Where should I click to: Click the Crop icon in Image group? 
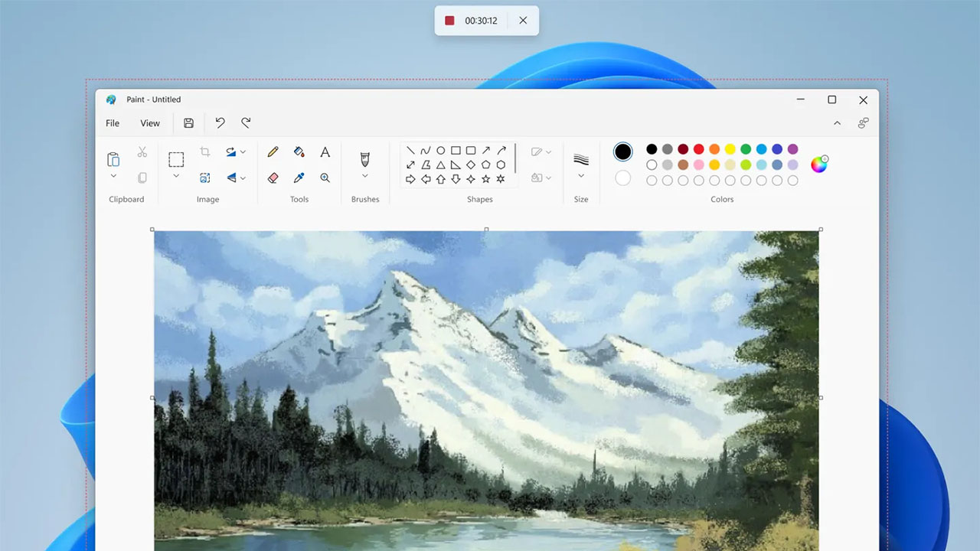click(205, 152)
